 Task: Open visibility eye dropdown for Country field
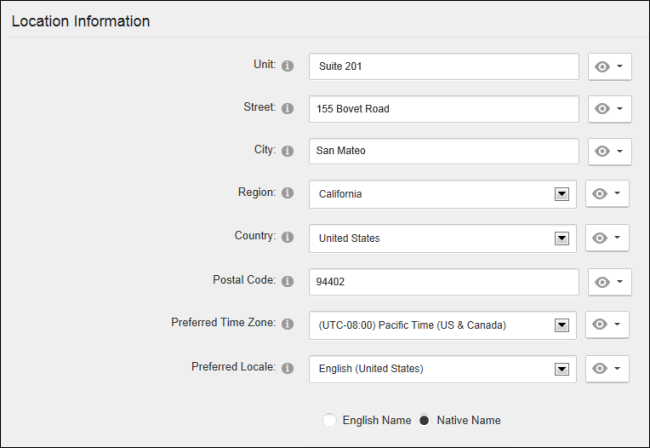coord(607,238)
